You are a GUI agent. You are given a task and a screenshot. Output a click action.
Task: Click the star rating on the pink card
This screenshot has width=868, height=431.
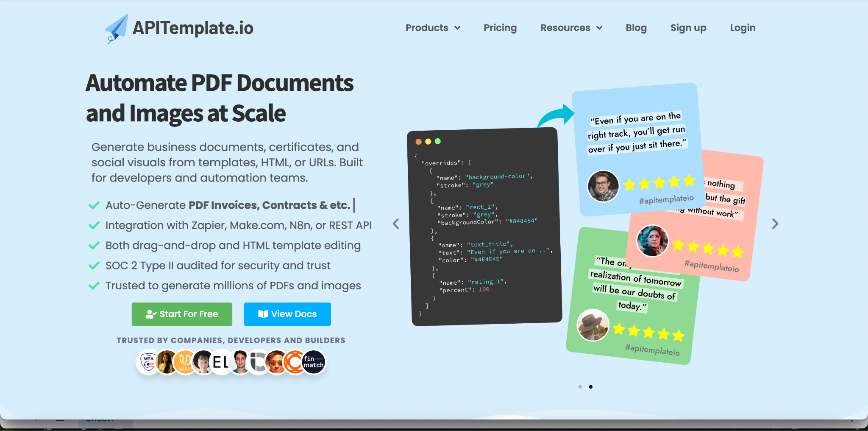(708, 248)
